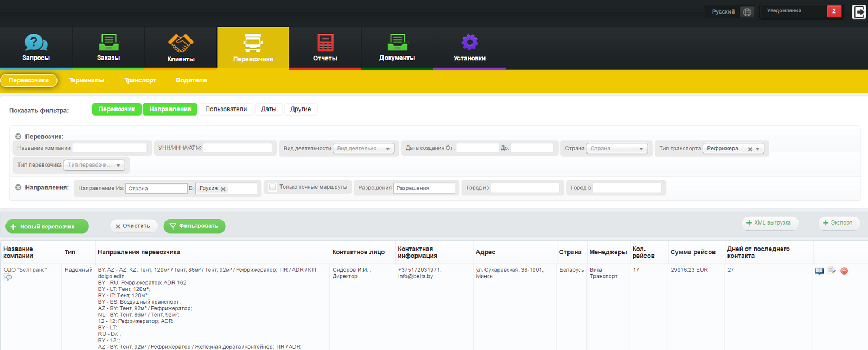868x350 pixels.
Task: Remove the Перевозчик filter group
Action: [18, 137]
